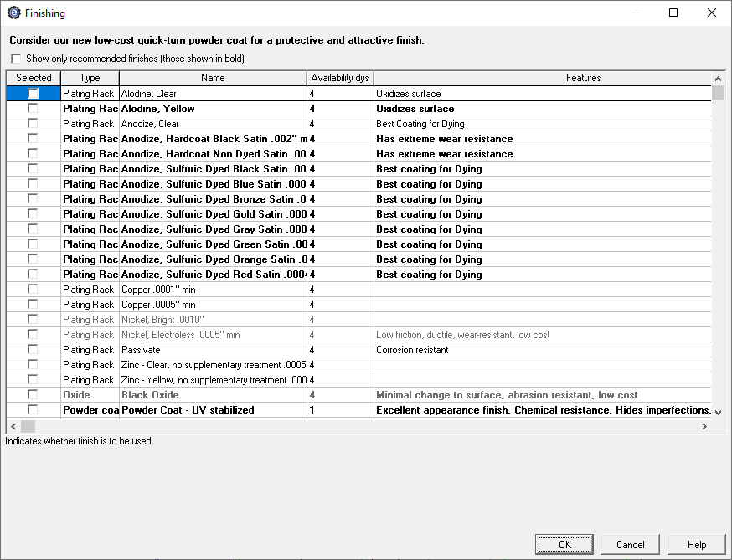Image resolution: width=732 pixels, height=560 pixels.
Task: Check the Copper .0001" min finish
Action: [x=34, y=289]
